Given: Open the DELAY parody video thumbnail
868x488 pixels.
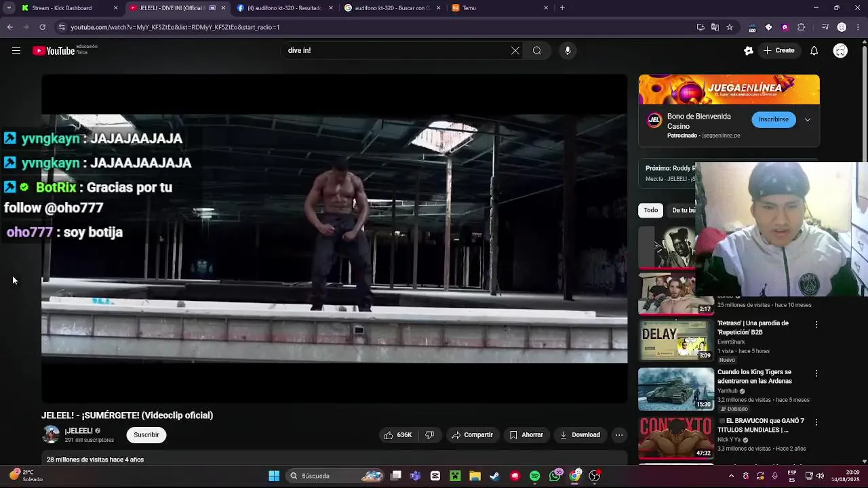Looking at the screenshot, I should 676,340.
